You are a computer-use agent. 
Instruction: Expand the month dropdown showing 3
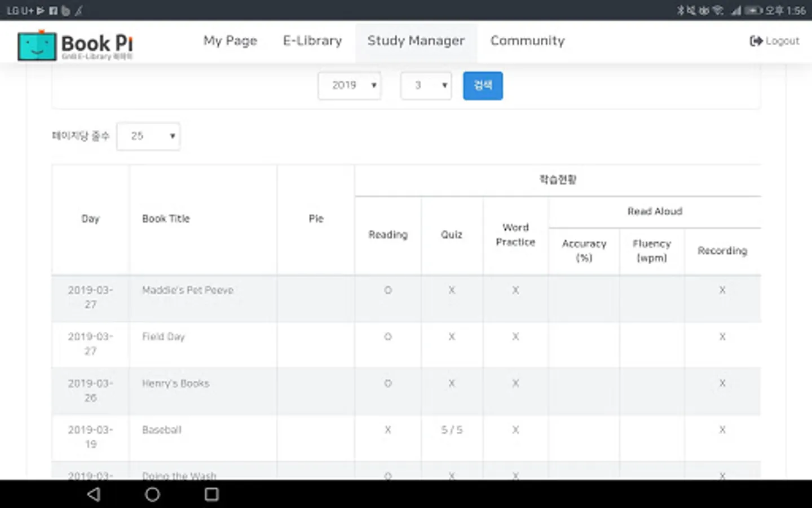tap(426, 86)
